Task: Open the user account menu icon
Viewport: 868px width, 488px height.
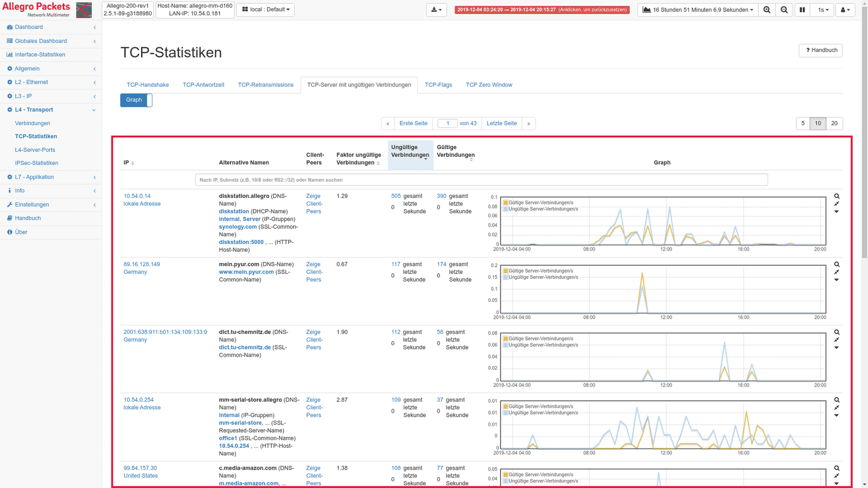Action: pos(845,10)
